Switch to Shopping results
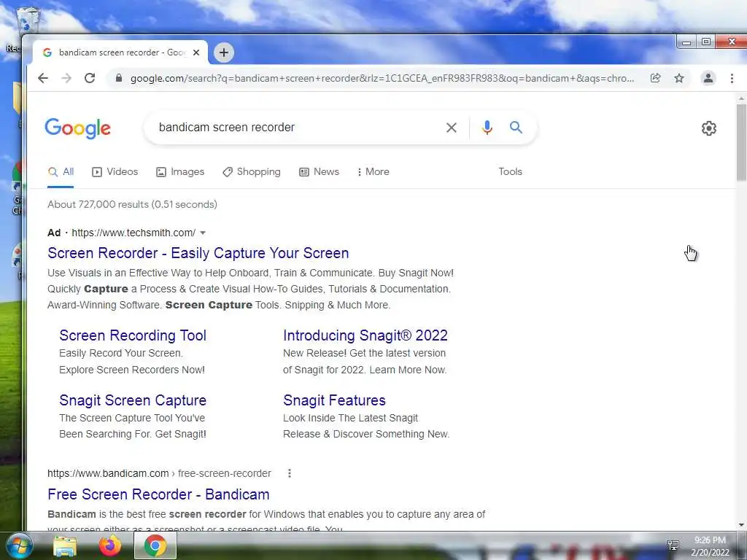Screen dimensions: 747x560 pyautogui.click(x=252, y=172)
